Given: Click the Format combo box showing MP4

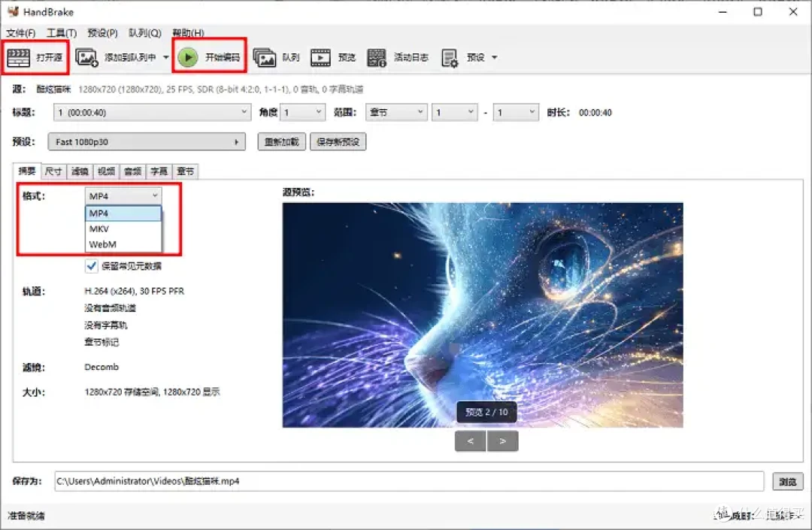Looking at the screenshot, I should pyautogui.click(x=123, y=195).
